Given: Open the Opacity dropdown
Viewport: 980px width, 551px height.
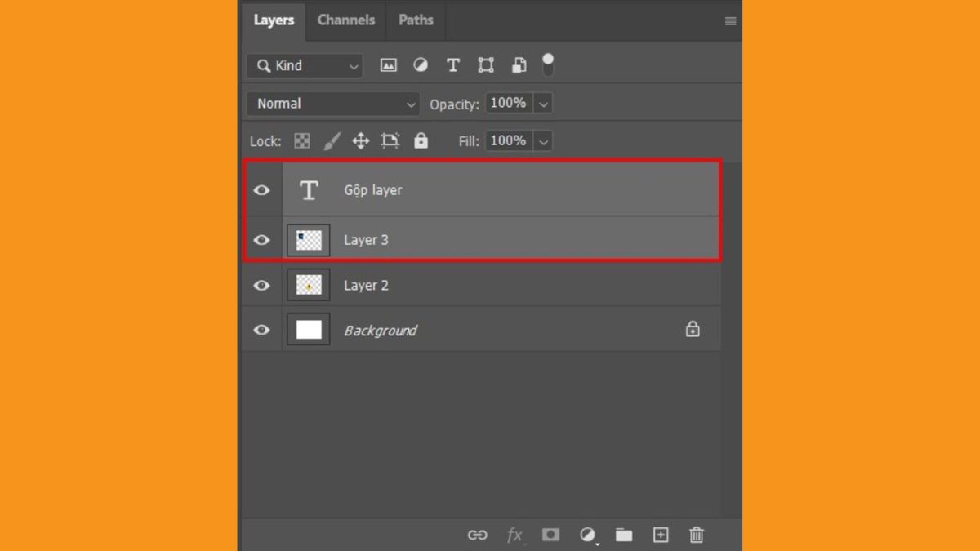Looking at the screenshot, I should 542,104.
